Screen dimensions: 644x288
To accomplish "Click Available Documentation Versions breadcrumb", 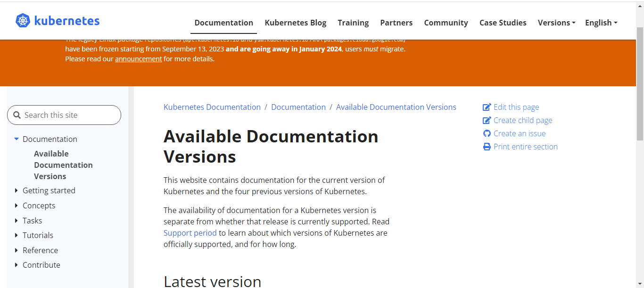I will click(396, 107).
